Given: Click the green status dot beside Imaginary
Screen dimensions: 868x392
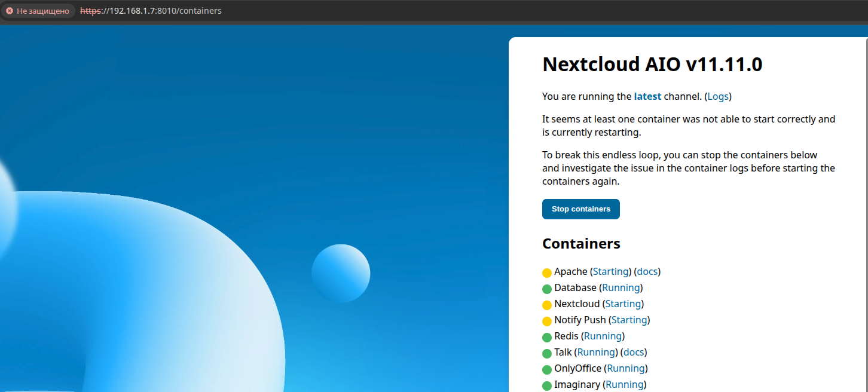Looking at the screenshot, I should click(x=547, y=385).
